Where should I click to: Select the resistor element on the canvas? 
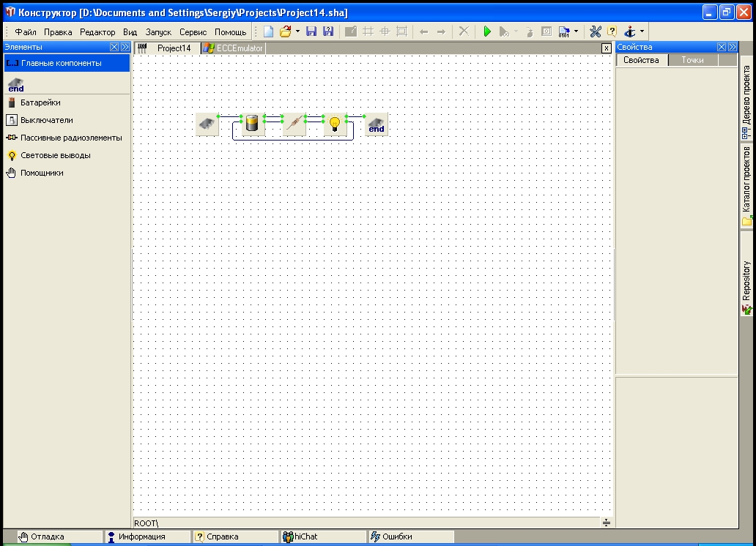(x=293, y=124)
